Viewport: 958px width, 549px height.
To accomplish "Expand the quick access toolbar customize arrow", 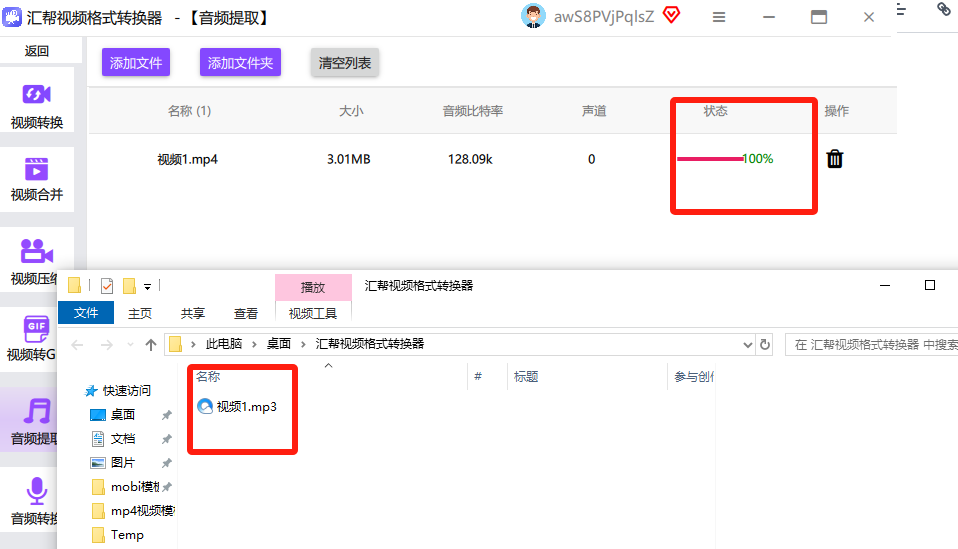I will coord(147,286).
